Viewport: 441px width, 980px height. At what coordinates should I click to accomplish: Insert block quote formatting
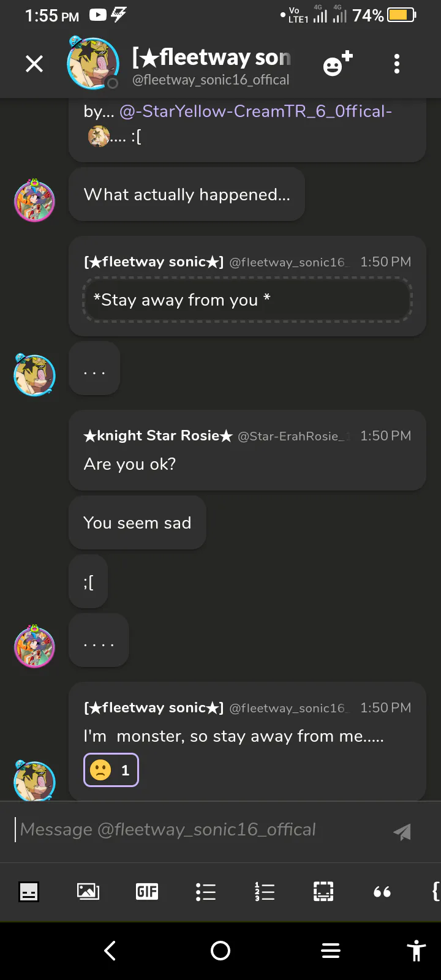(x=382, y=891)
